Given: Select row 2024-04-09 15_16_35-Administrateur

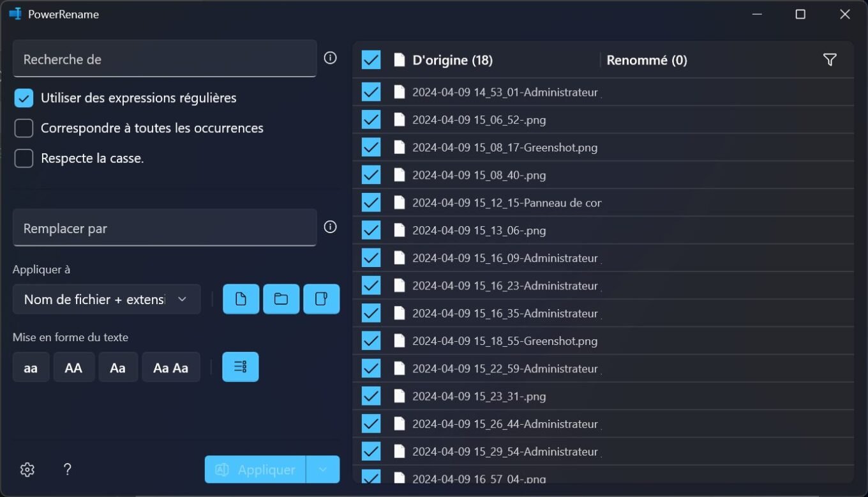Looking at the screenshot, I should pos(603,313).
